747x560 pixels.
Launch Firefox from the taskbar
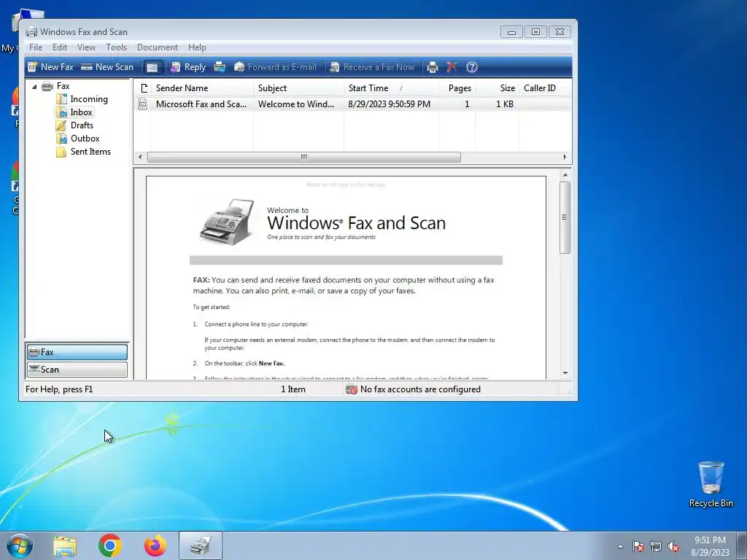(x=155, y=545)
